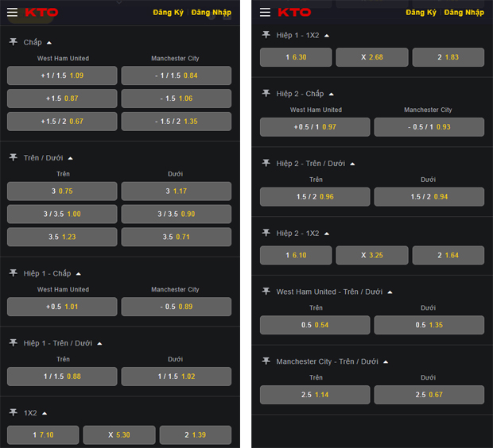Collapse the Hiệp 1 - Trên / Dưới section
This screenshot has height=448, width=493.
click(x=99, y=344)
